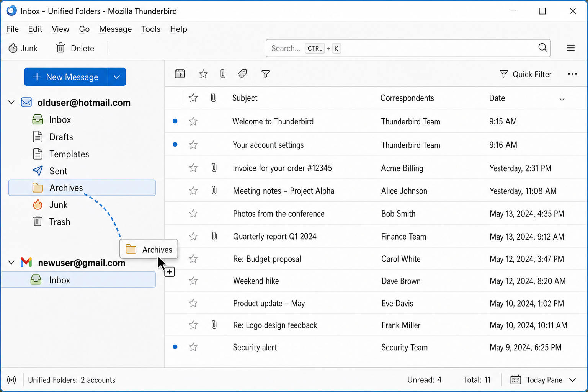Open the Help menu
This screenshot has height=392, width=588.
[x=178, y=29]
